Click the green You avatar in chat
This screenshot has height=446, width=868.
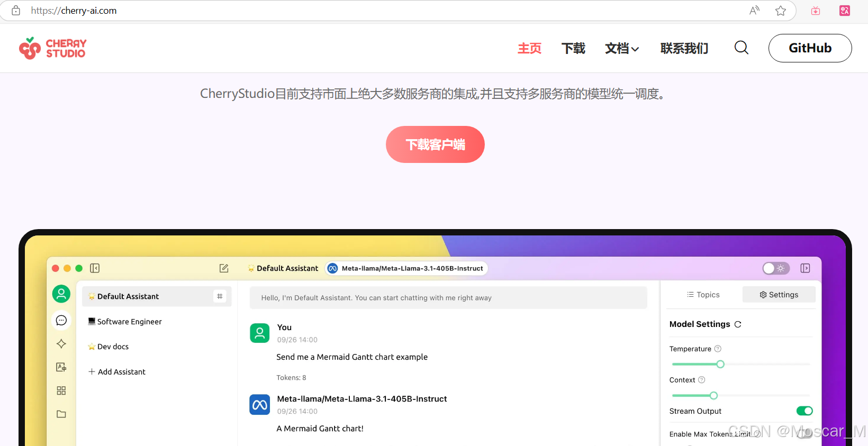260,333
